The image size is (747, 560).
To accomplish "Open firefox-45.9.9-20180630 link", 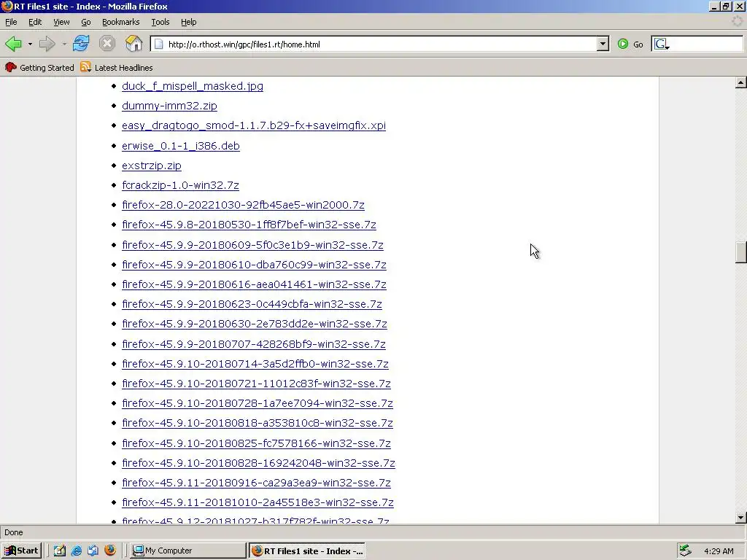I will (255, 324).
